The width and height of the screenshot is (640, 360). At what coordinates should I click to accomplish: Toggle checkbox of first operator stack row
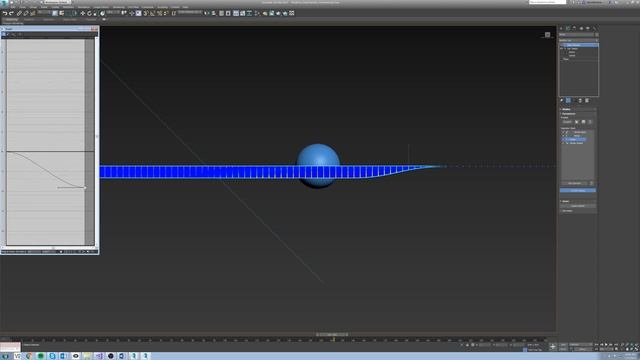tap(563, 132)
